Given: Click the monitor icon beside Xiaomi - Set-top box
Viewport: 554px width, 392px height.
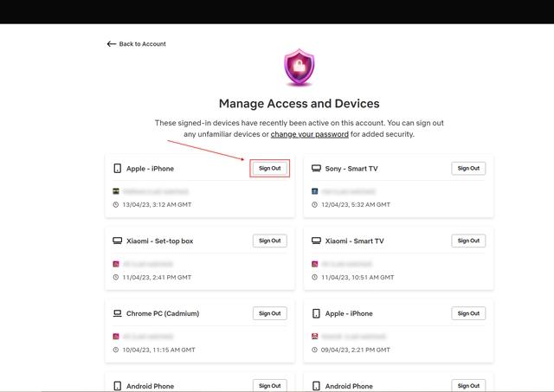Looking at the screenshot, I should 118,241.
